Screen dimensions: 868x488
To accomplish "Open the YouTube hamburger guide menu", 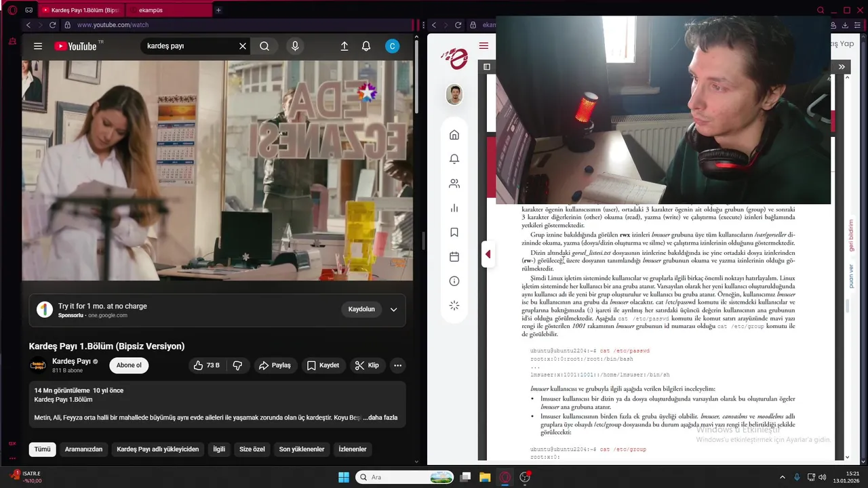I will click(38, 46).
